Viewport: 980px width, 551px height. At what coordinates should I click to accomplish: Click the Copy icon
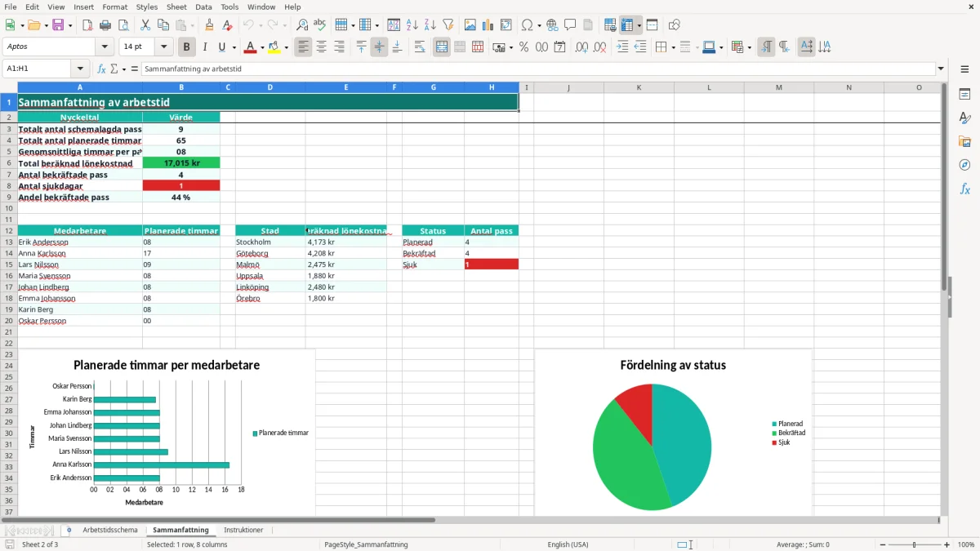162,25
